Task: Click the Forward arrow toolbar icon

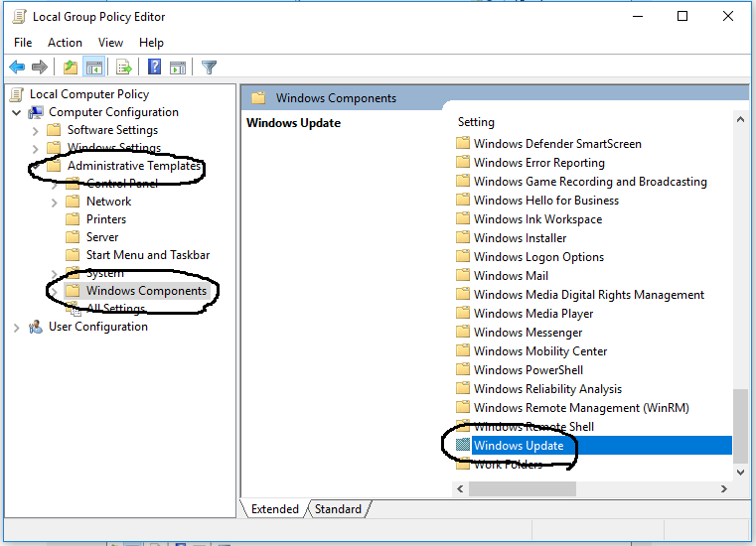Action: [x=40, y=67]
